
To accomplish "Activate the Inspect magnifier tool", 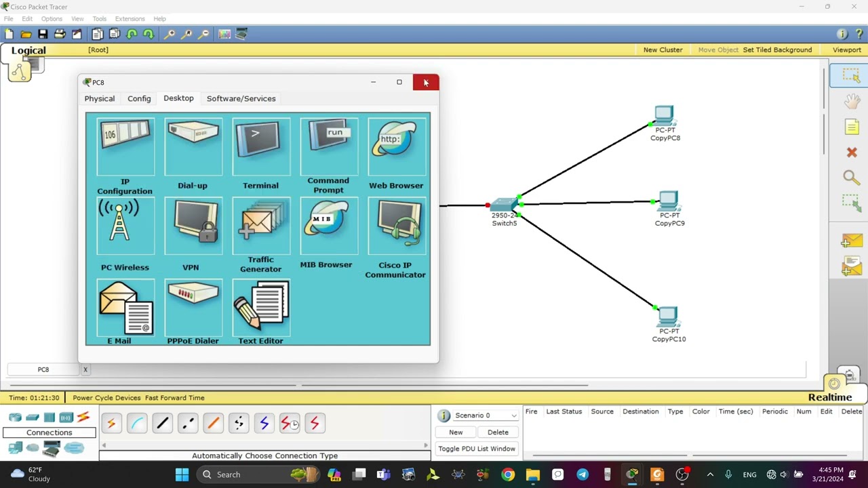I will point(852,177).
